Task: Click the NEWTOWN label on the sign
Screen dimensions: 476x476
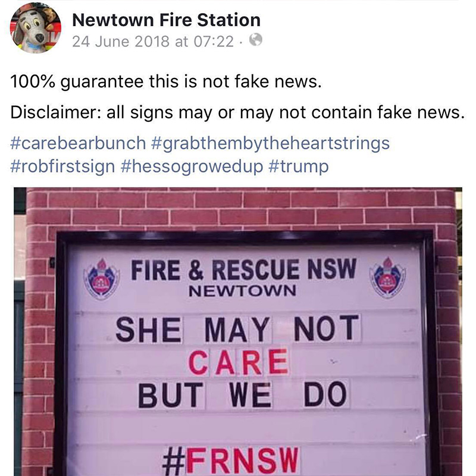Action: coord(242,291)
